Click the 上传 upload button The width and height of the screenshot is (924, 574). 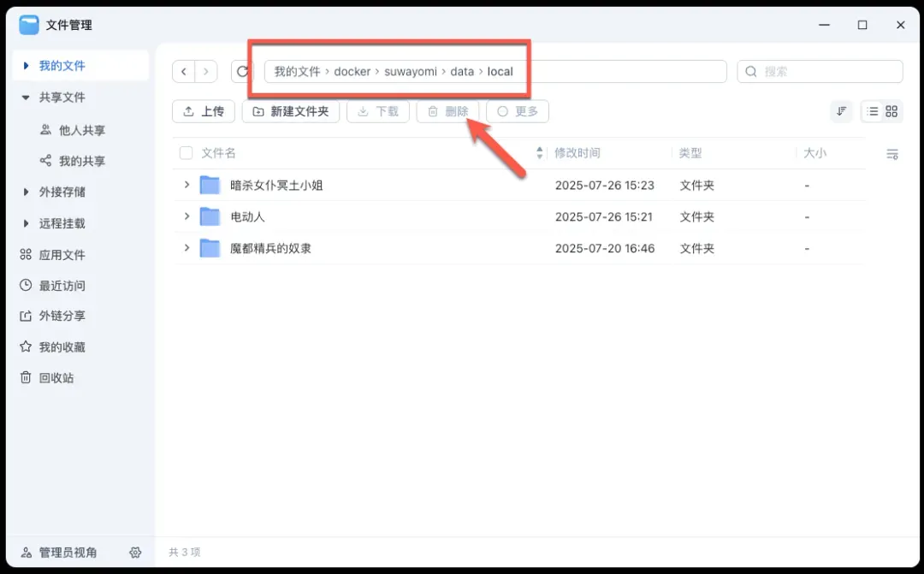(204, 111)
